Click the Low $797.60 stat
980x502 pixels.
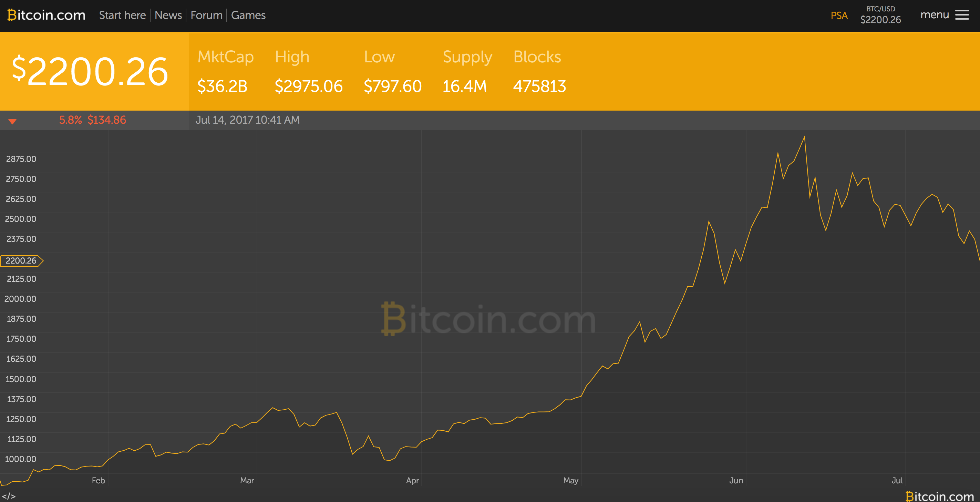pos(392,72)
